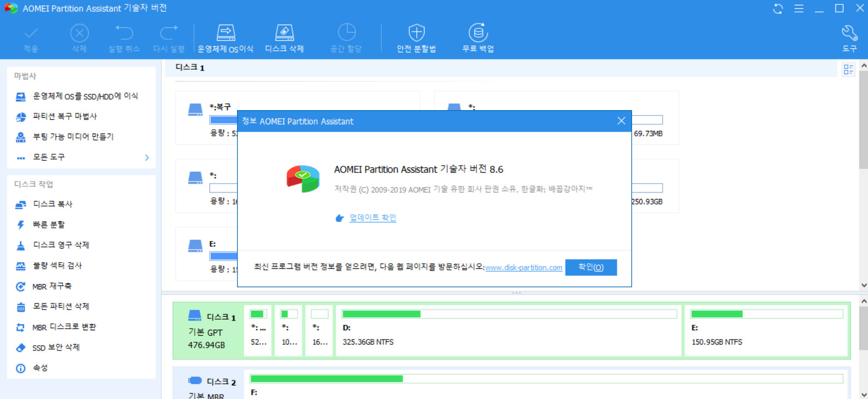Expand 모든 도구 list item
The height and width of the screenshot is (399, 868).
pyautogui.click(x=81, y=157)
